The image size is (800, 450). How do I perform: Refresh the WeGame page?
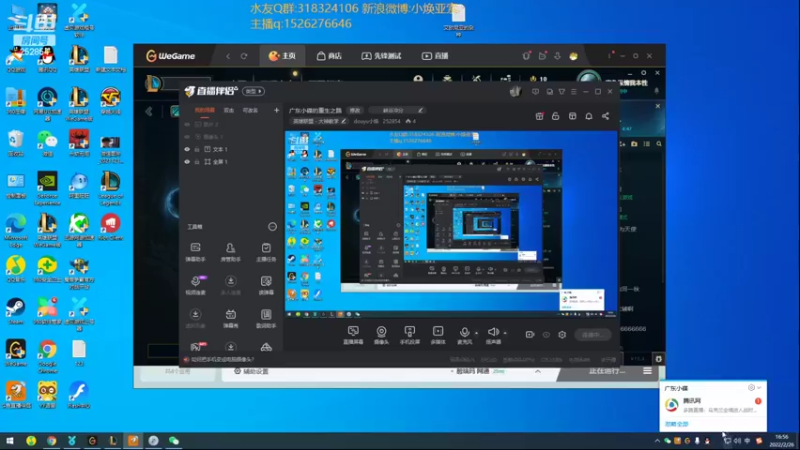point(244,56)
